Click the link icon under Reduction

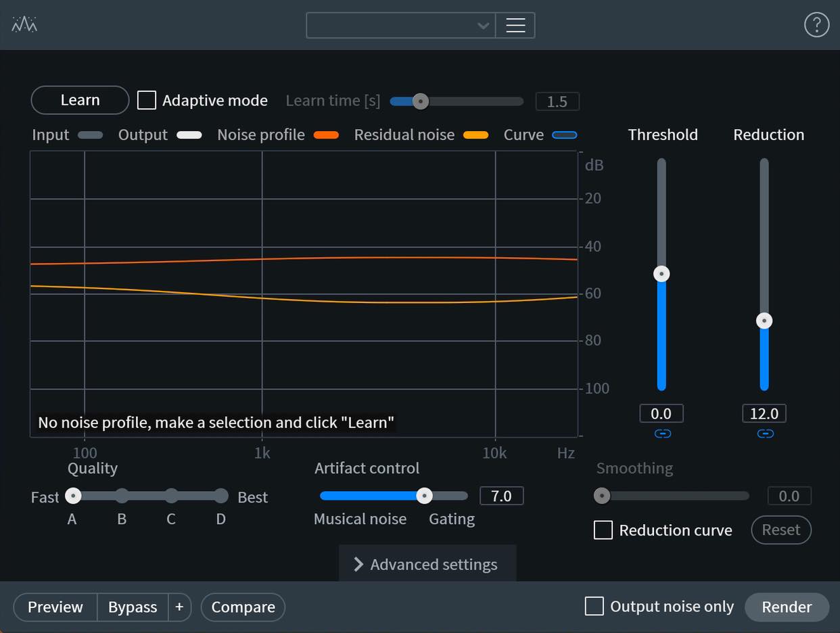pos(765,433)
